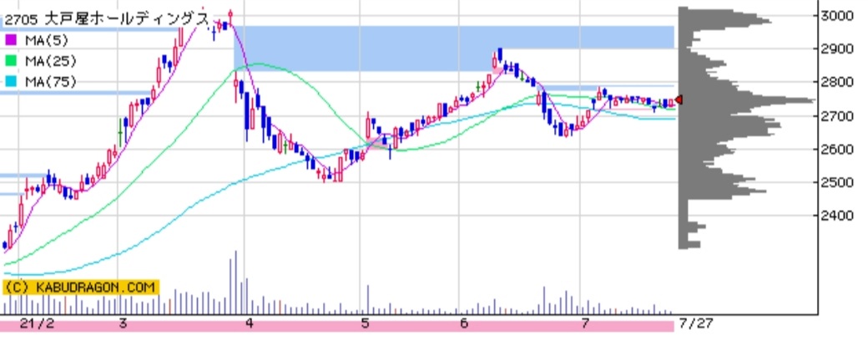Click the green MA(25) legend swatch
The image size is (868, 341).
click(10, 61)
